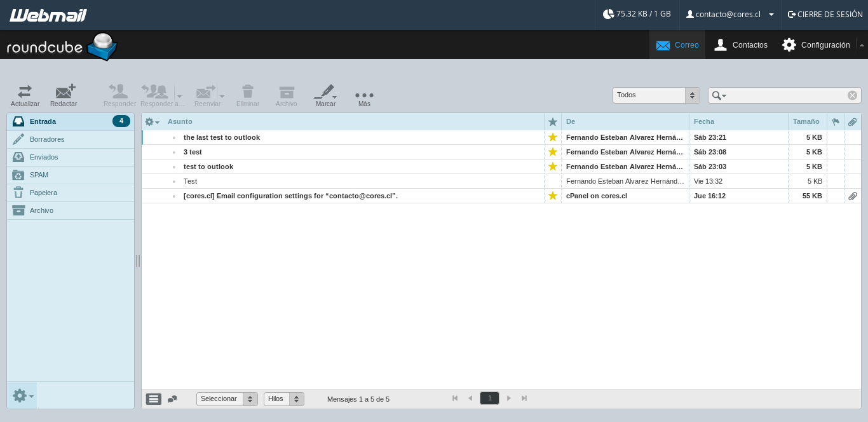Click the Eliminar trash icon

248,95
